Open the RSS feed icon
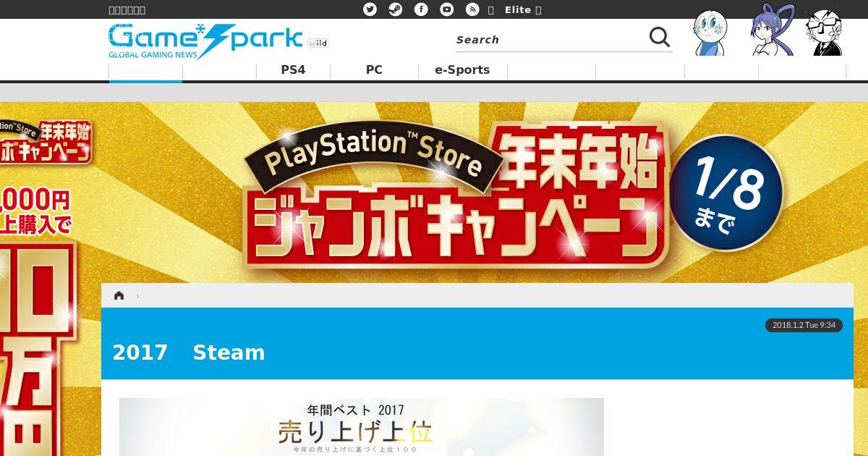868x456 pixels. coord(472,9)
